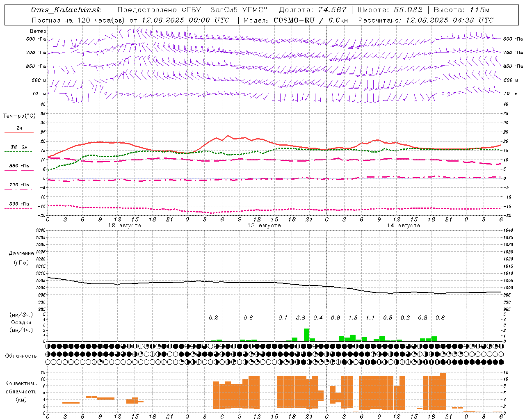525x420 pixels.
Task: Click the Давление pressure panel label
Action: 21,253
